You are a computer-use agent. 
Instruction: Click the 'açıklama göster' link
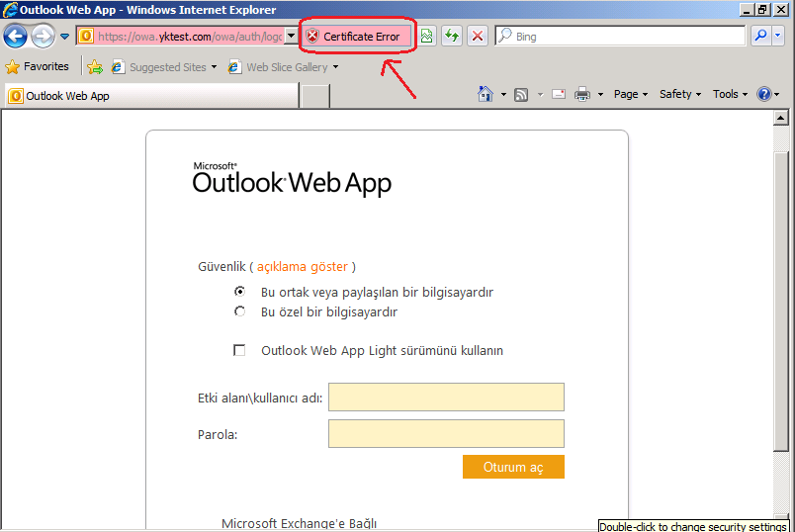303,266
